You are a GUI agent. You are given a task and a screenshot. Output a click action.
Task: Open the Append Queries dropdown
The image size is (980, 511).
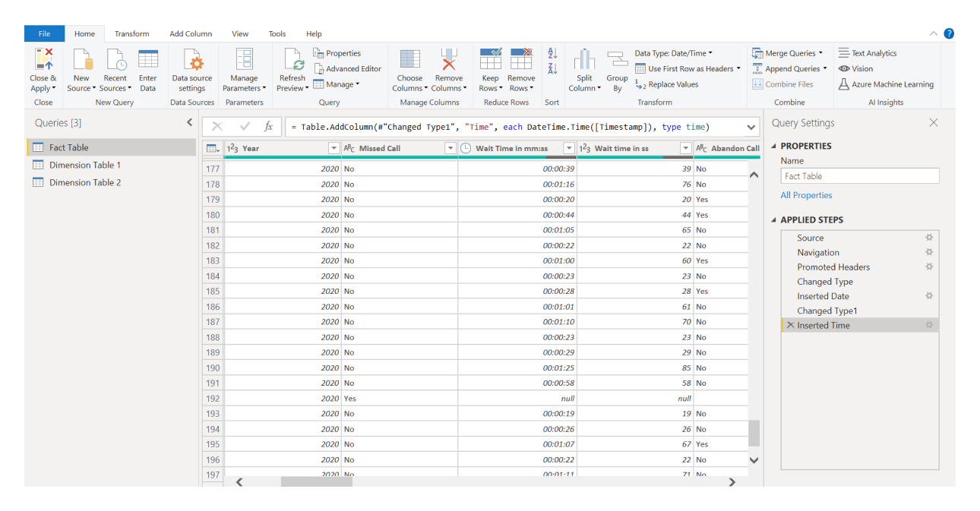(790, 68)
